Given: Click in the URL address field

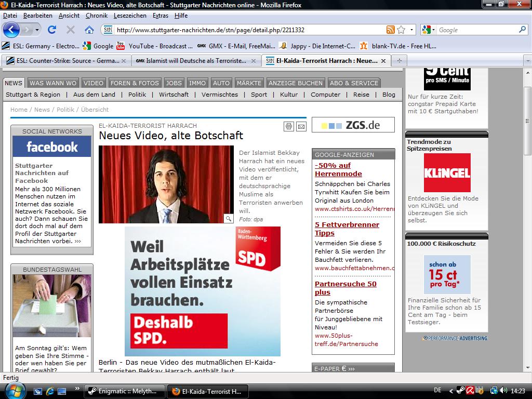Looking at the screenshot, I should click(249, 30).
